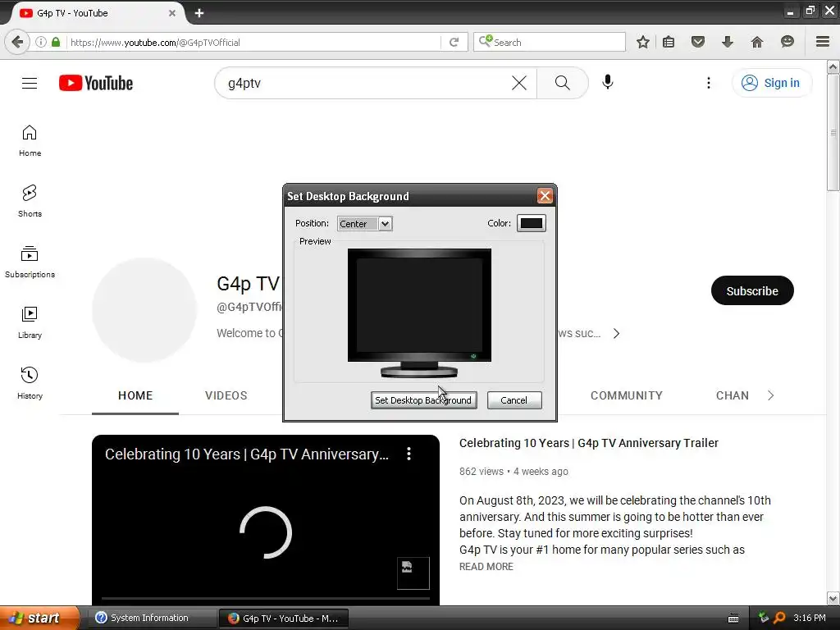Click the smiley chat icon in the toolbar
This screenshot has height=630, width=840.
pyautogui.click(x=787, y=42)
